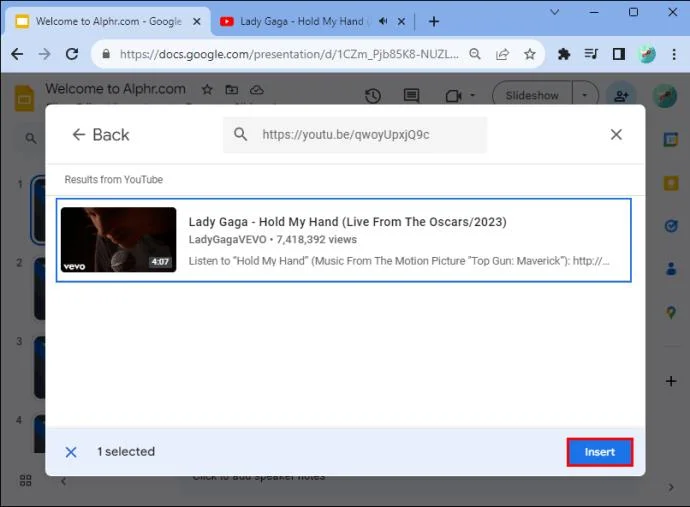The height and width of the screenshot is (507, 690).
Task: Open the Tasks side panel icon
Action: point(671,226)
